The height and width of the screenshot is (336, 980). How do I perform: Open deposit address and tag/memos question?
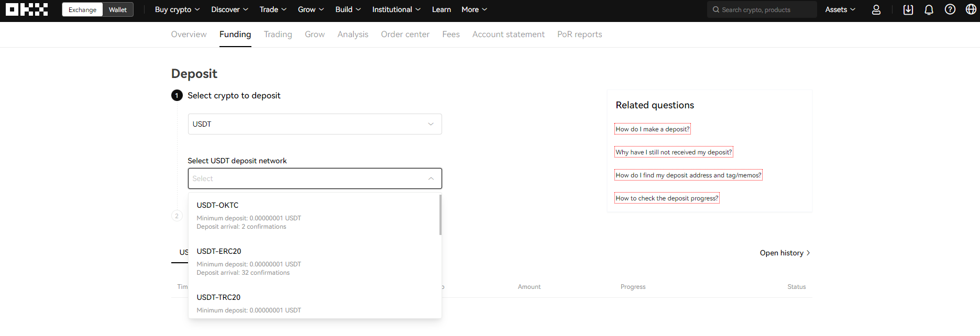coord(688,175)
